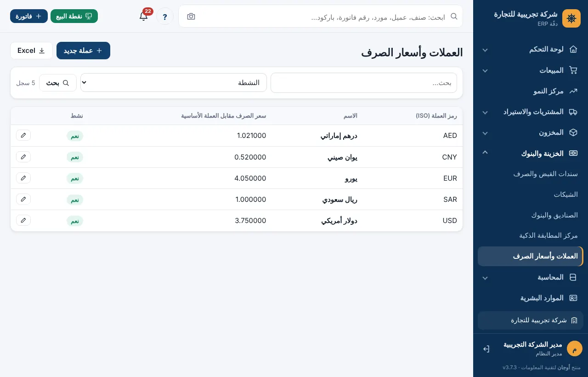Edit the EUR currency row with the pencil
588x377 pixels.
pos(23,178)
